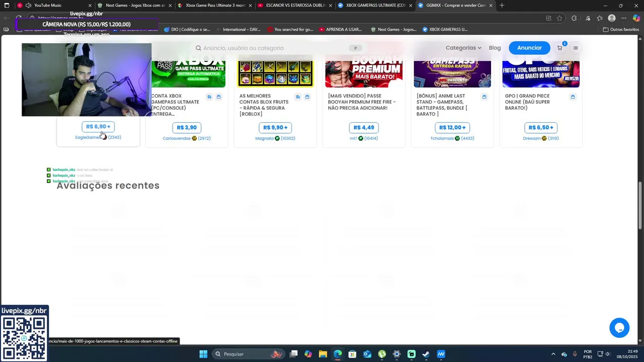The image size is (644, 362).
Task: Click store badge on Blox Fruits card
Action: point(307,97)
